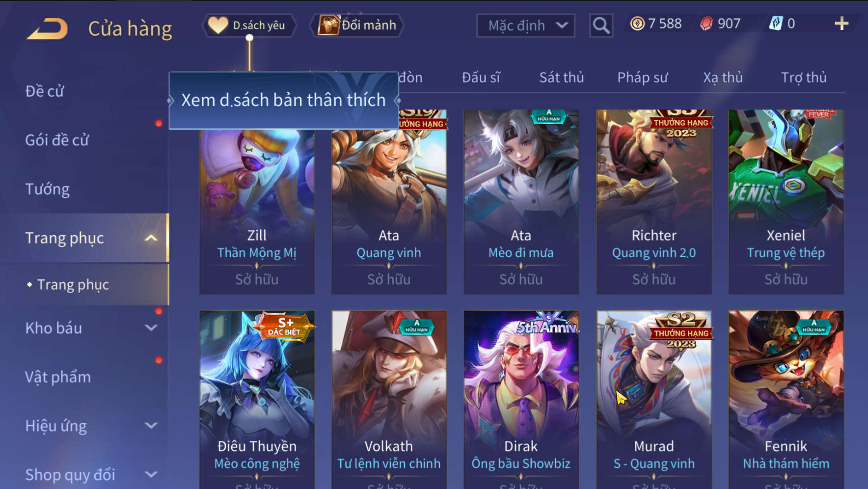Click the blue voucher currency icon

point(776,23)
